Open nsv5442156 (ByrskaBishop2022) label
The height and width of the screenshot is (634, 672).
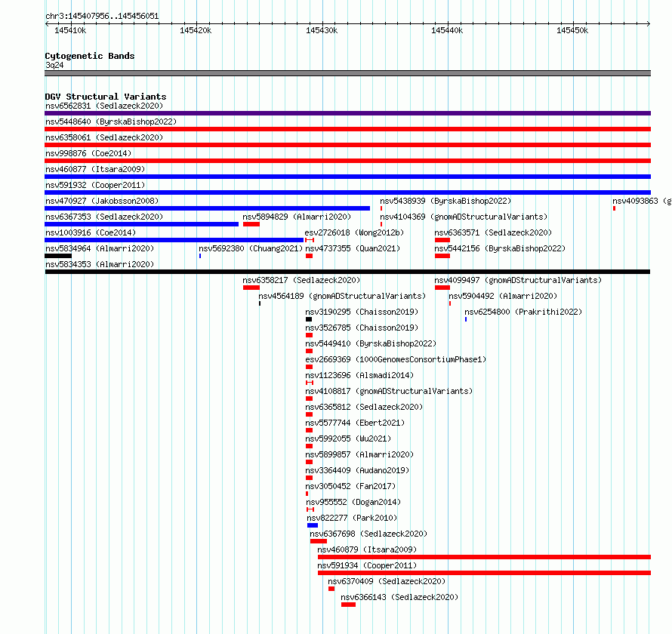pyautogui.click(x=500, y=248)
